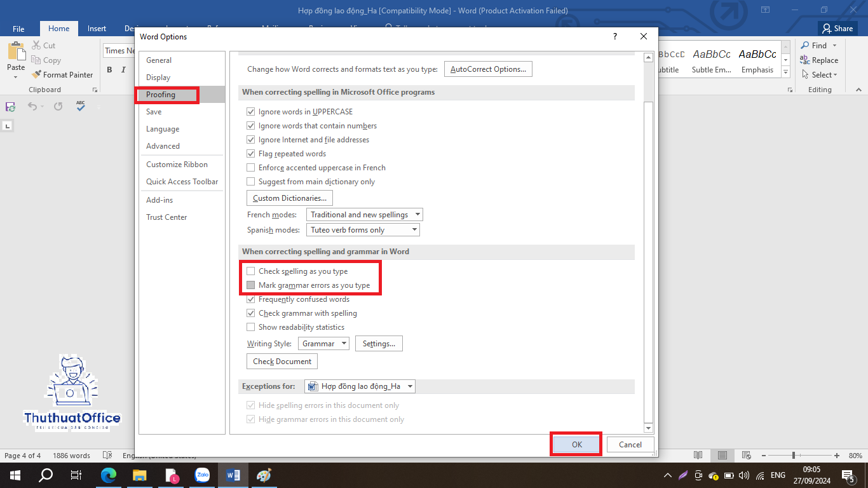
Task: Expand the styles gallery more arrow
Action: (786, 72)
